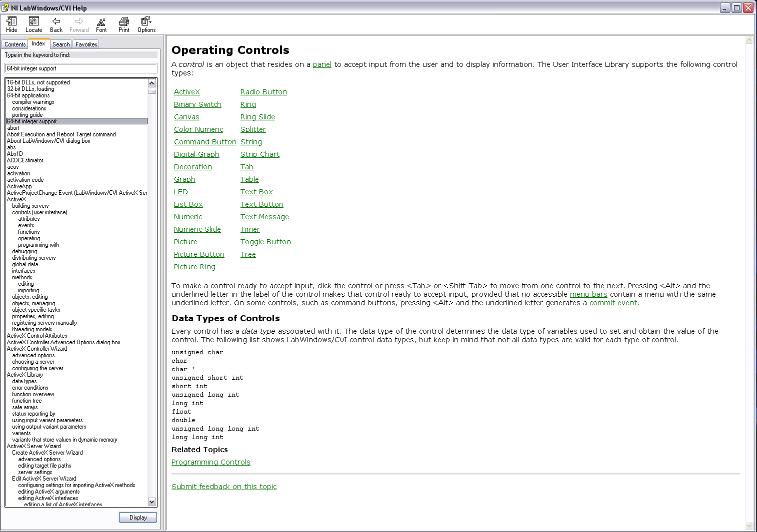Click Submit feedback on this topic

click(224, 487)
